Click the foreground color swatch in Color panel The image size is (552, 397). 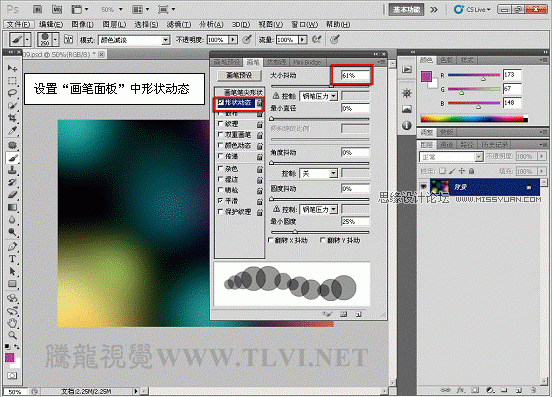coord(426,76)
